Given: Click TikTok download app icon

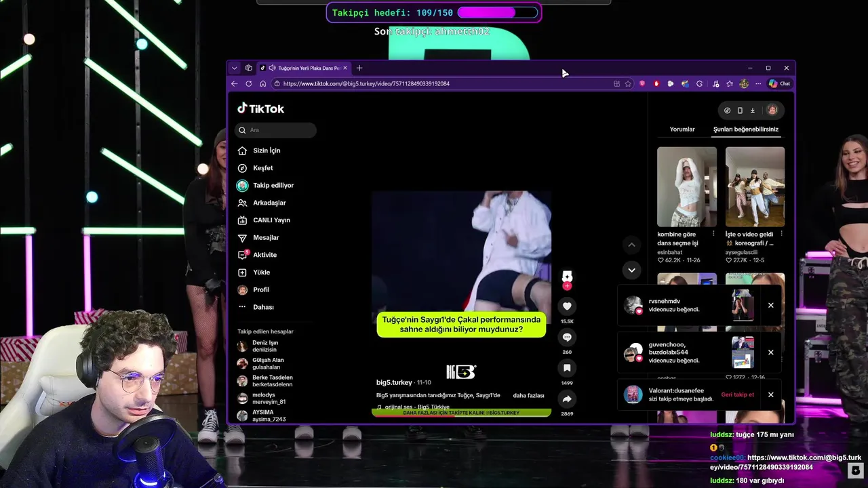Looking at the screenshot, I should click(752, 110).
